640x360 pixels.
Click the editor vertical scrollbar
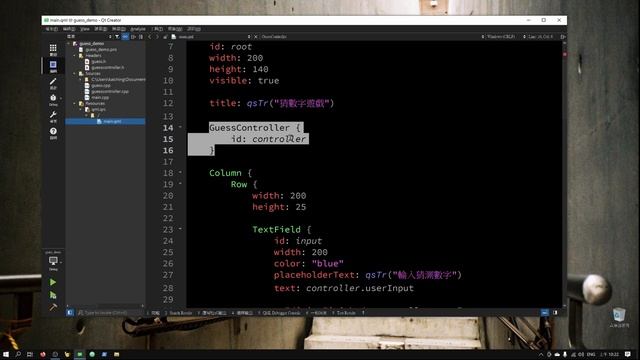[564, 173]
